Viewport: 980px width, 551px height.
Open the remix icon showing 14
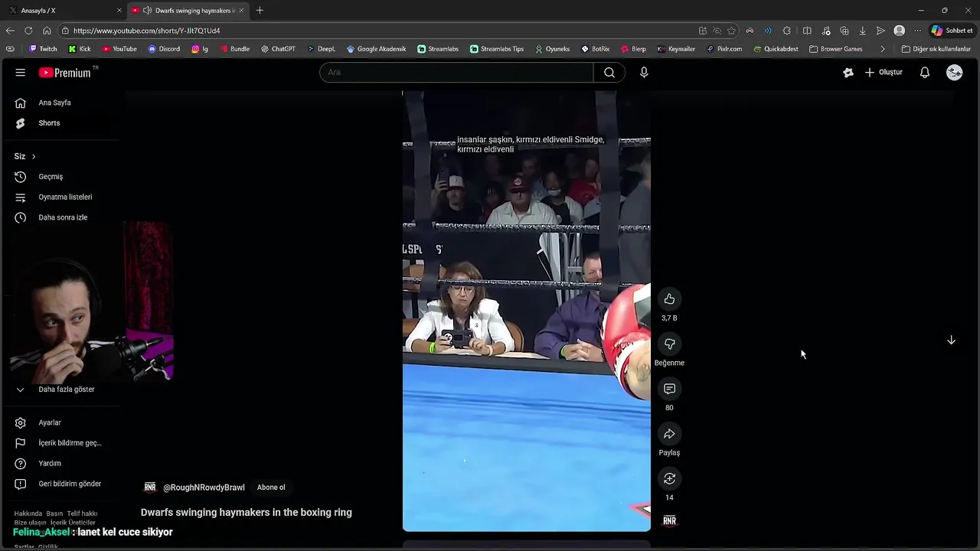click(x=669, y=479)
